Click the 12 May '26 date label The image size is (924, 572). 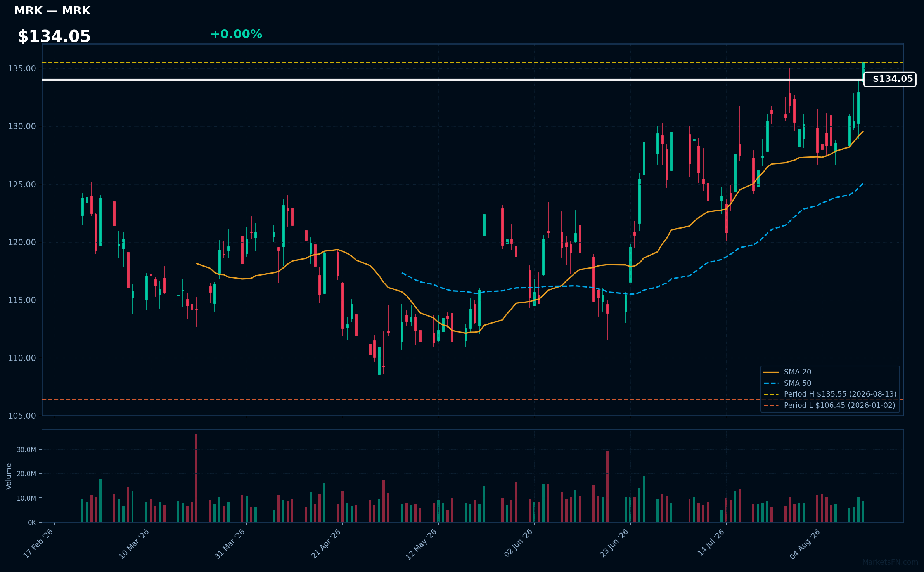coord(422,544)
